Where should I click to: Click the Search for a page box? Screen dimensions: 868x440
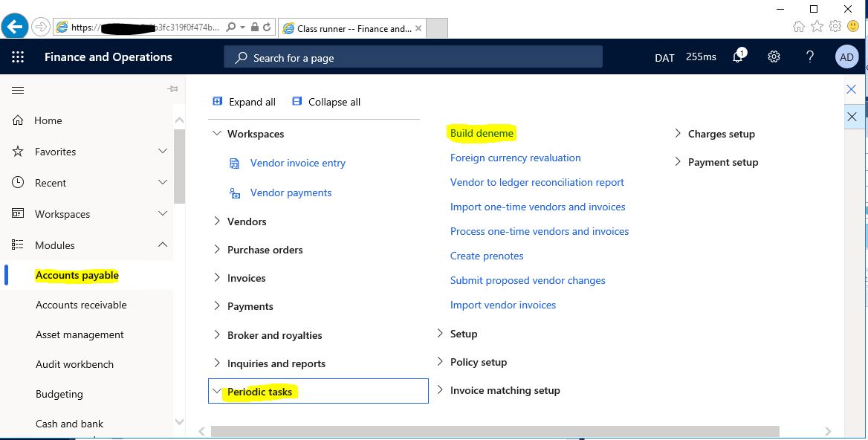point(413,57)
